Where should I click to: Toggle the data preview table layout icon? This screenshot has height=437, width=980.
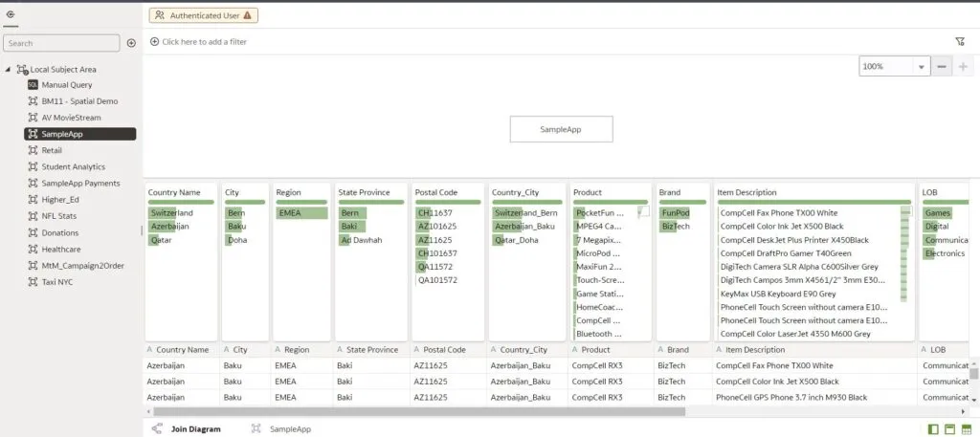(968, 429)
